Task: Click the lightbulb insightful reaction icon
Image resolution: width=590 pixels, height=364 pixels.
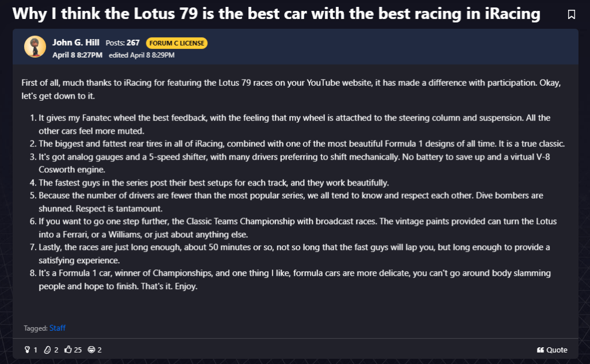Action: point(27,350)
